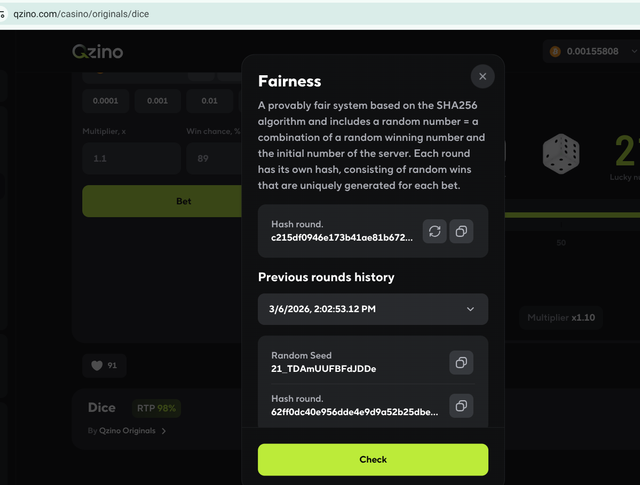Click the Multiplier x1.10 label

[561, 318]
